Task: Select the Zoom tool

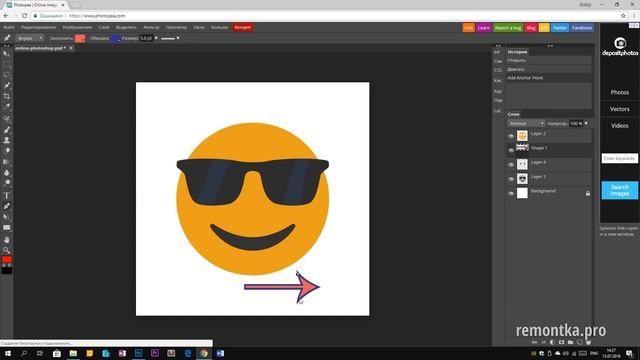Action: (7, 250)
